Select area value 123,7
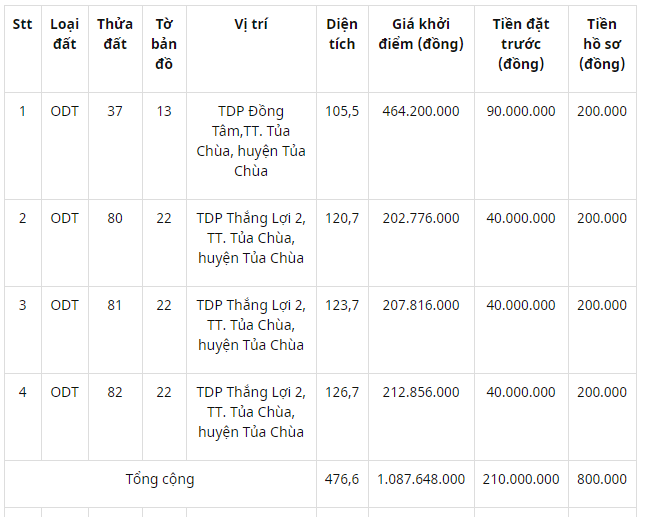Screen dimensions: 645x517 [x=342, y=305]
